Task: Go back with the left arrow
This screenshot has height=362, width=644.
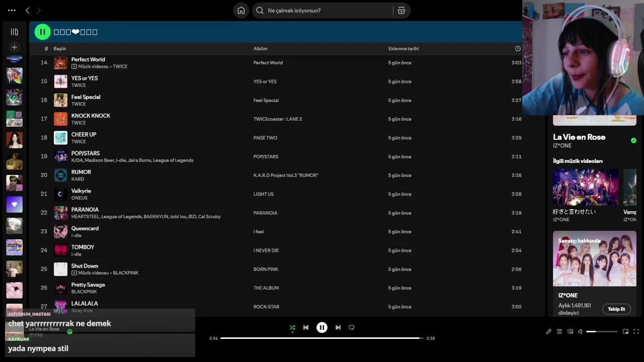Action: coord(28,10)
